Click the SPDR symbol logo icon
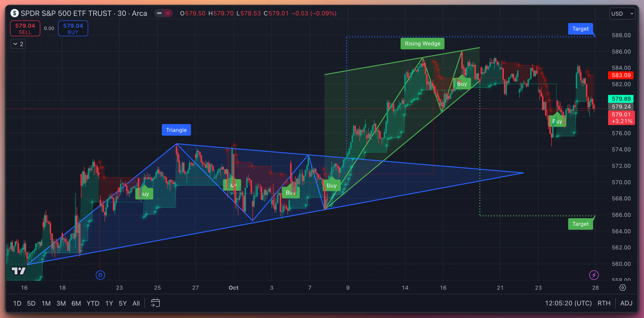This screenshot has height=318, width=644. (x=14, y=13)
